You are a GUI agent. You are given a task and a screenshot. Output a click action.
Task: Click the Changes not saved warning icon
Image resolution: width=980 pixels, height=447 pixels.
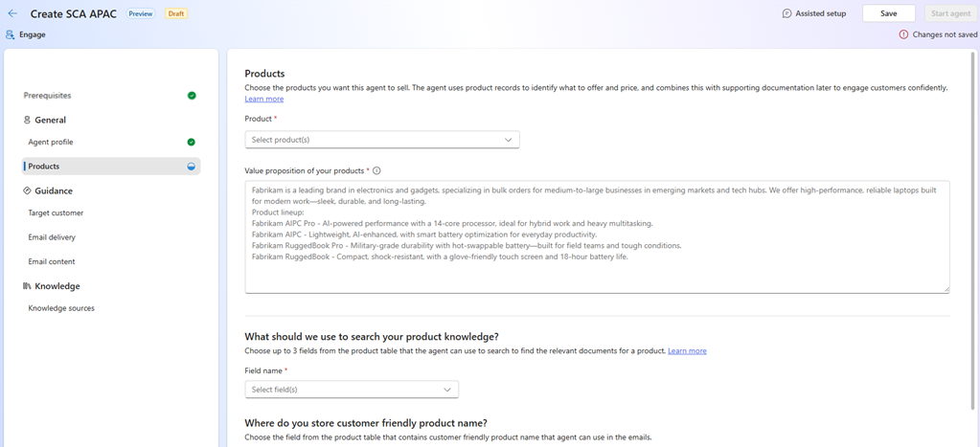[903, 34]
